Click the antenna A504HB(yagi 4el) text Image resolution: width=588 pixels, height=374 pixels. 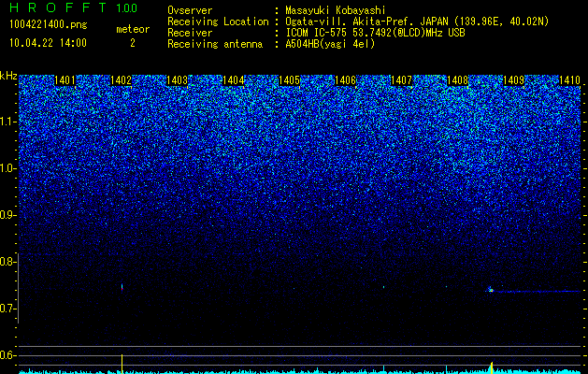coord(330,44)
